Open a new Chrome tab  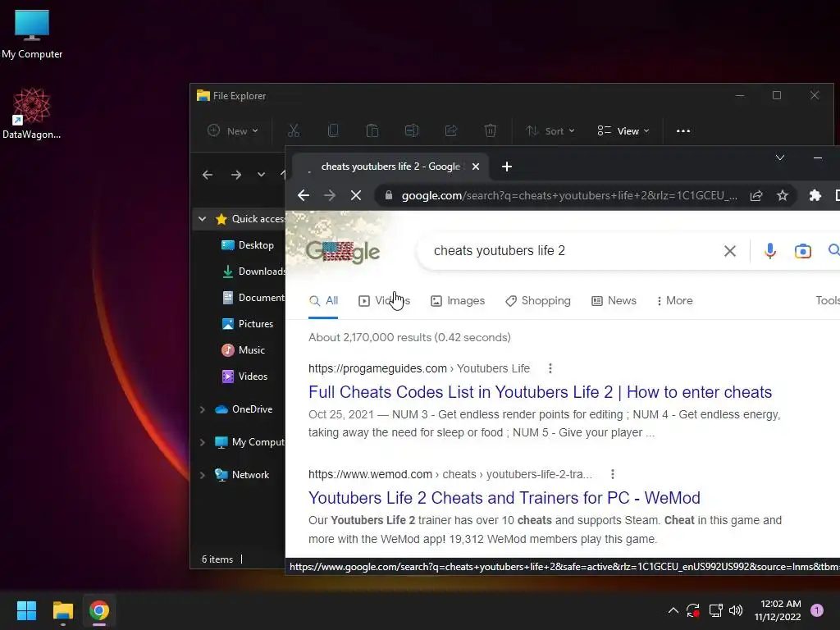coord(506,167)
